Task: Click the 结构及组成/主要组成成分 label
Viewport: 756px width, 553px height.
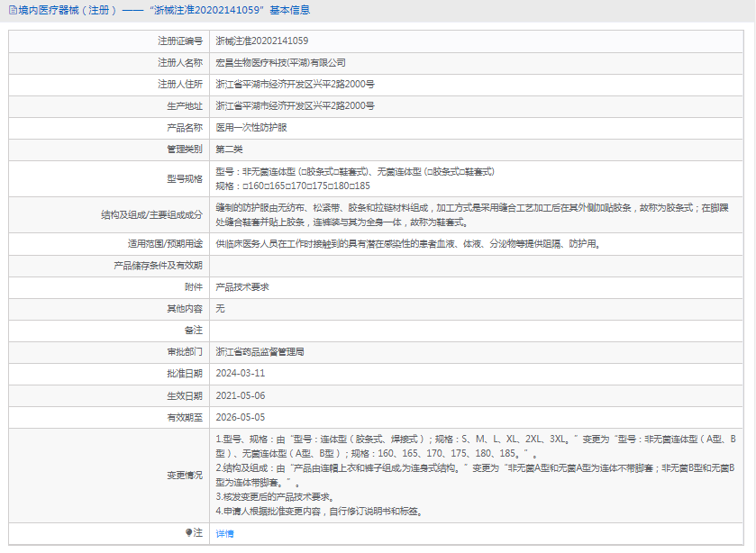Action: tap(151, 215)
